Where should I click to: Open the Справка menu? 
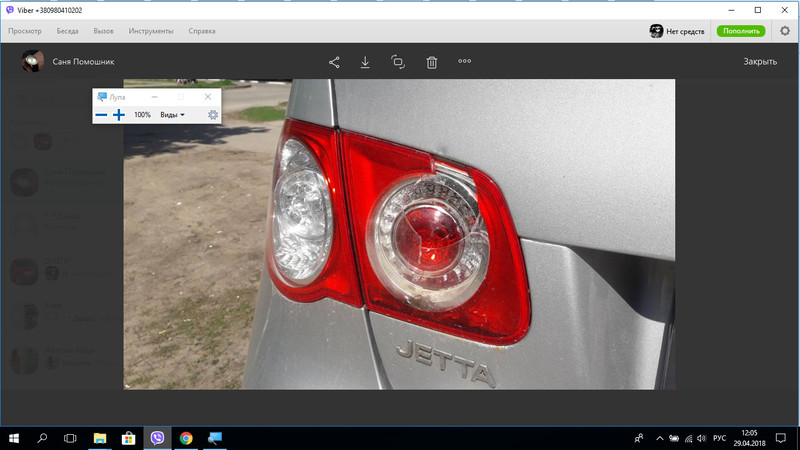click(202, 31)
